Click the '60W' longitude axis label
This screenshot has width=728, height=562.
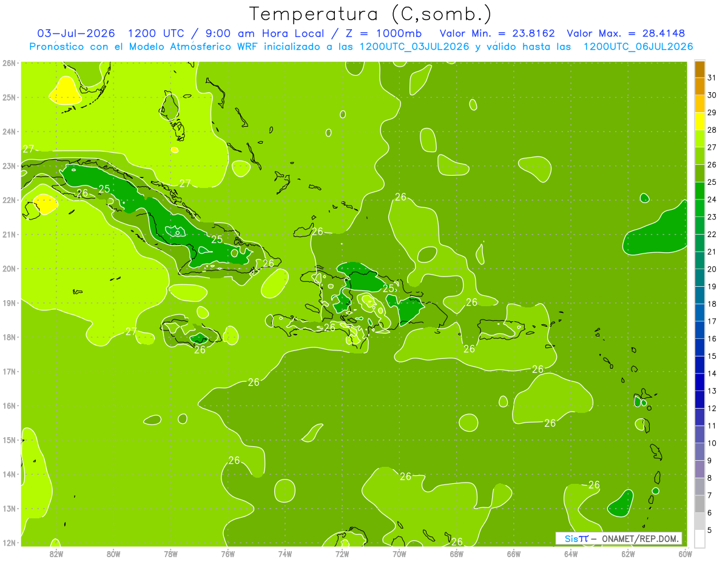686,554
